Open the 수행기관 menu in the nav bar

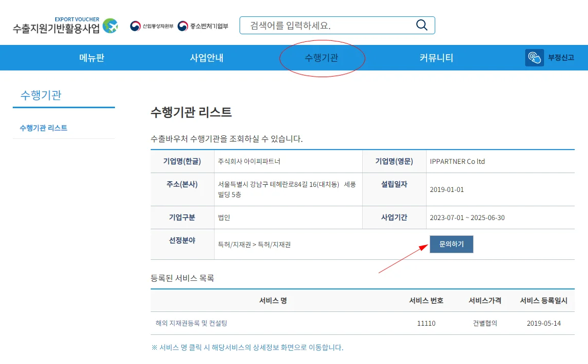tap(321, 58)
